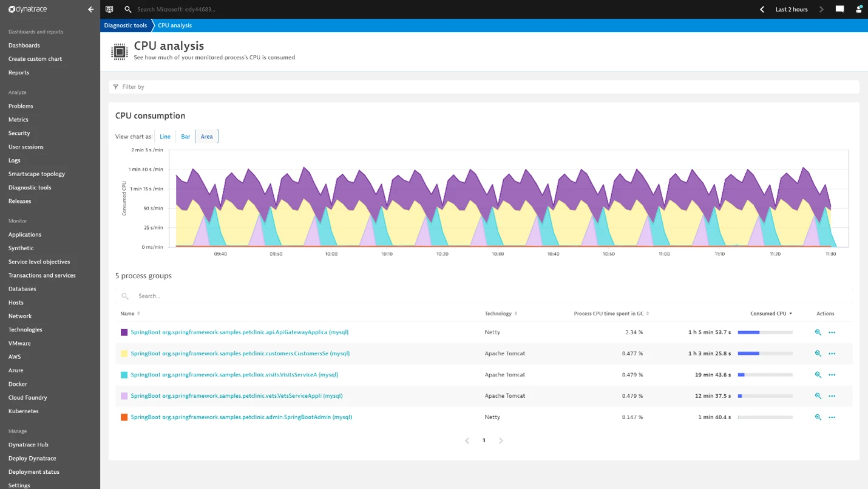Open more actions menu for SpringBootAdmin row
The image size is (868, 489).
click(832, 417)
